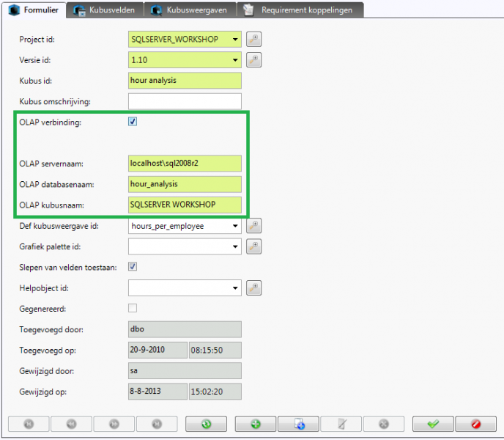Open the Def kubusweergave id dropdown

click(235, 226)
